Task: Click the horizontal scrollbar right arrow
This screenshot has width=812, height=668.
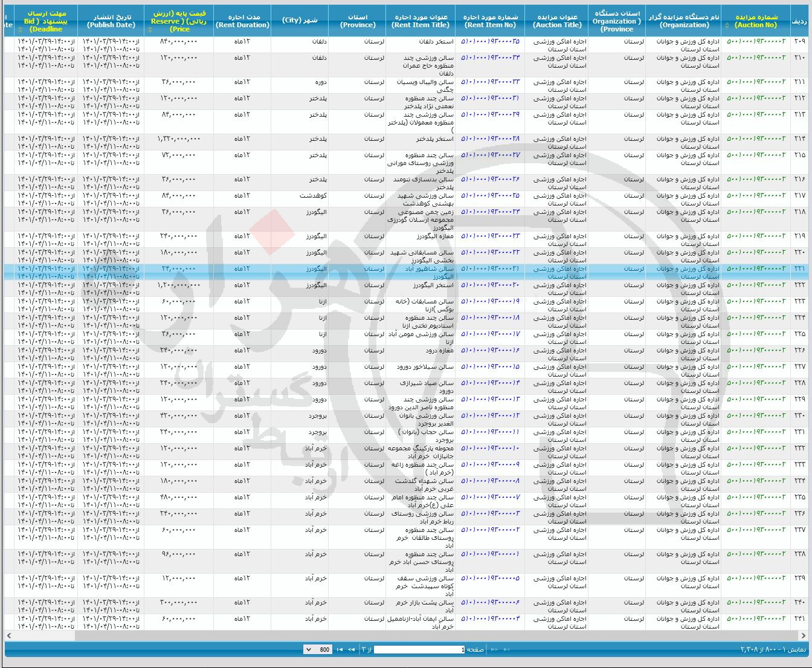Action: click(x=803, y=635)
